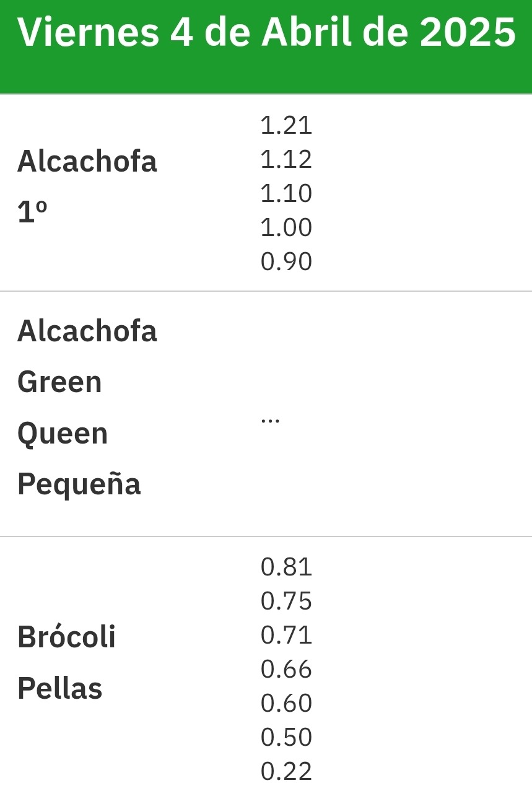Select the Alcachofa 1º product label
Image resolution: width=532 pixels, height=796 pixels.
coord(87,186)
